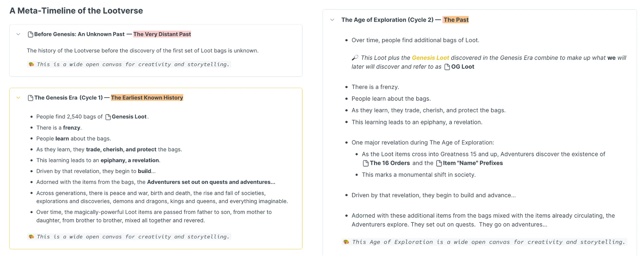Click the orange highlighted "The Earliest Known History"
The image size is (644, 261).
pyautogui.click(x=147, y=98)
